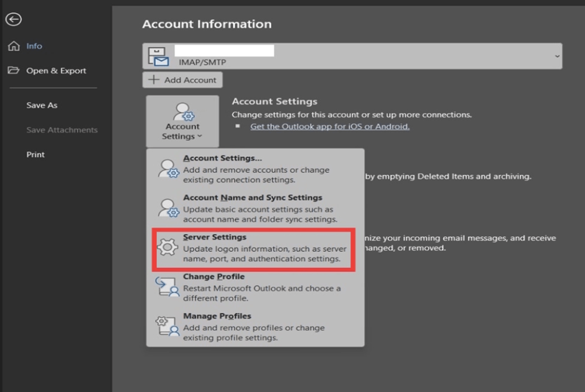The width and height of the screenshot is (585, 392).
Task: Click the Account Settings person-gear icon button
Action: click(x=182, y=121)
